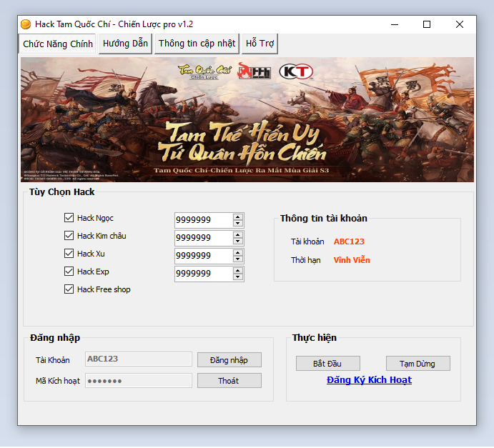Click the app coin icon in title bar

tap(26, 24)
